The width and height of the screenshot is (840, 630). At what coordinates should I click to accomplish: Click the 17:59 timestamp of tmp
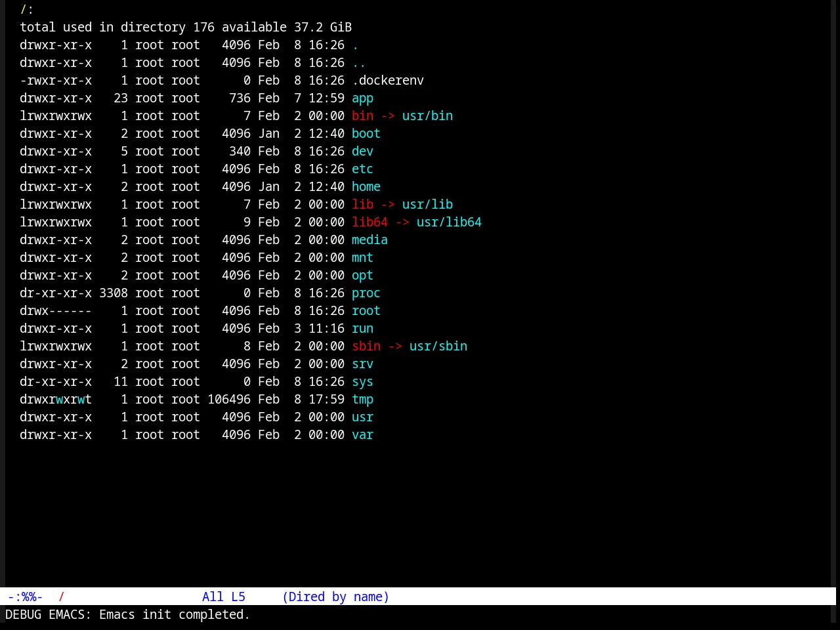pos(326,400)
